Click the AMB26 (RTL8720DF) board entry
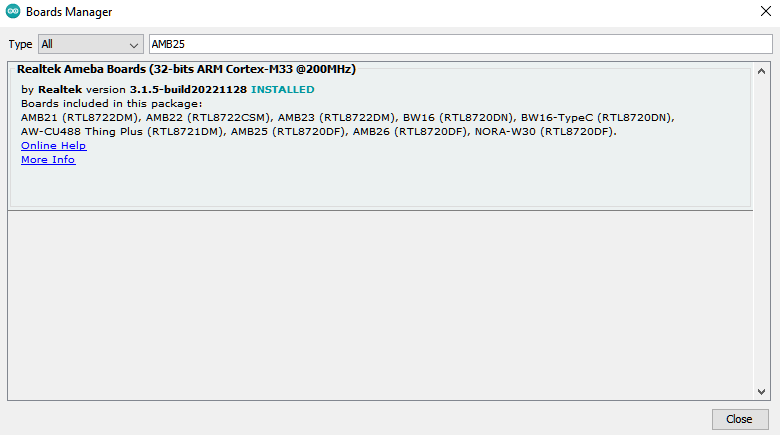Image resolution: width=780 pixels, height=435 pixels. [410, 132]
